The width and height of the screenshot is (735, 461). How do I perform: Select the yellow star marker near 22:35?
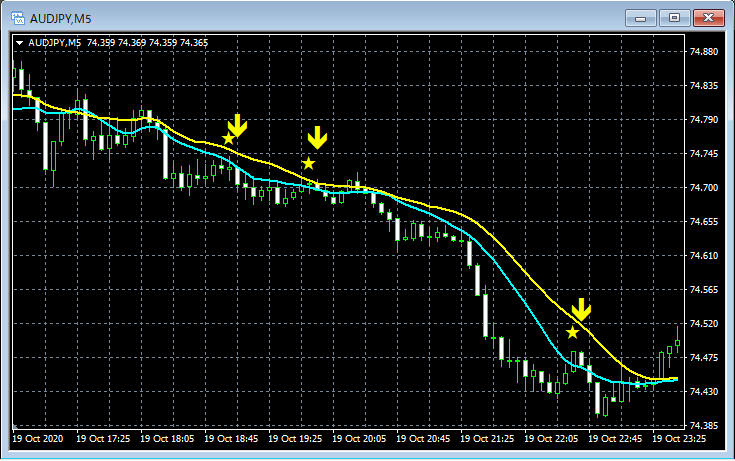[572, 333]
